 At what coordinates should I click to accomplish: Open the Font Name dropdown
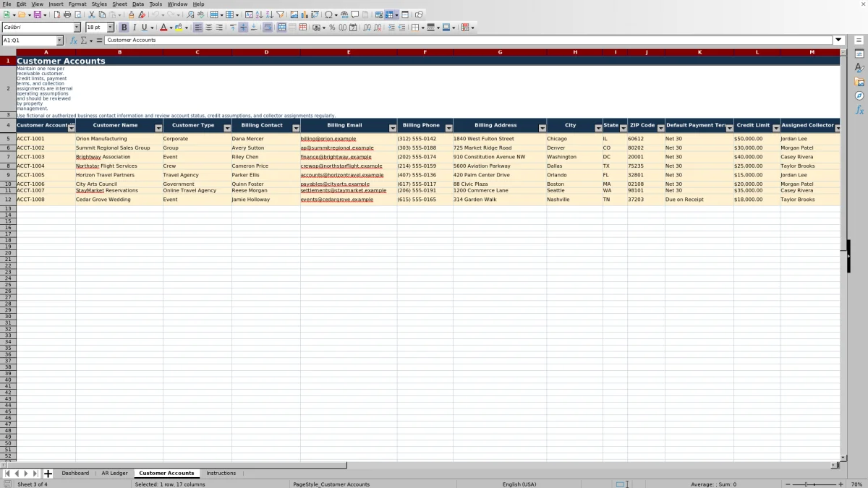[x=77, y=27]
